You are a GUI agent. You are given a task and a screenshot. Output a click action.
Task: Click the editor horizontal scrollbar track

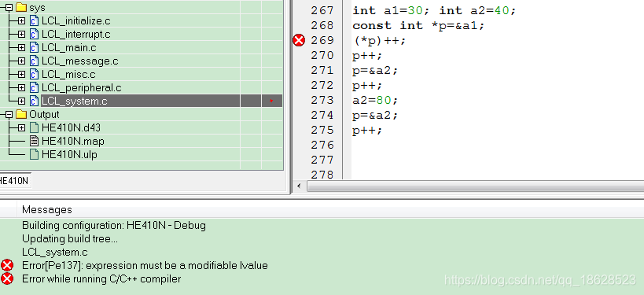coord(475,186)
